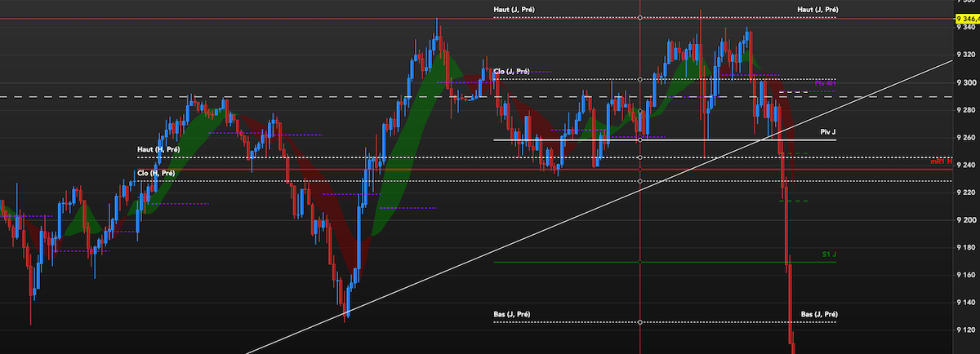Click the green S1 J label
This screenshot has height=354, width=980.
[x=830, y=254]
